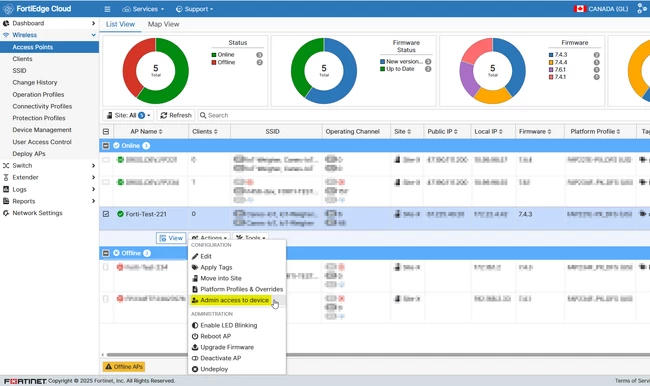Toggle the select-all checkbox in table header

[106, 131]
